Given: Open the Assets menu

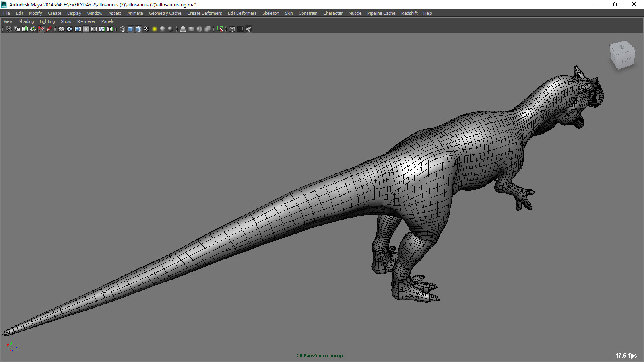Looking at the screenshot, I should coord(115,13).
